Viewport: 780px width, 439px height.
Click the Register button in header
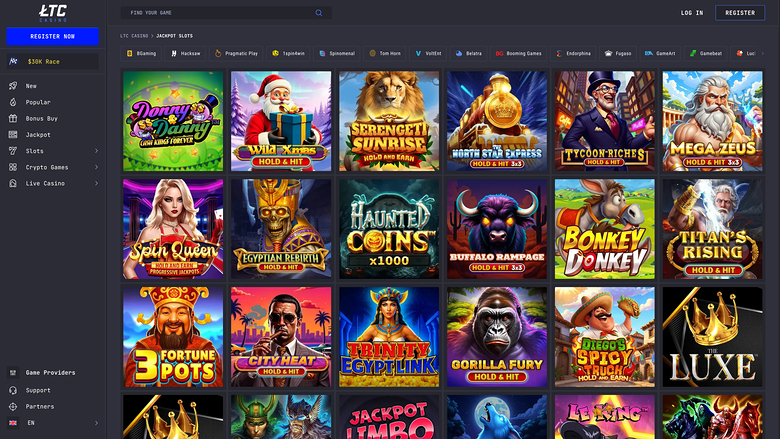pyautogui.click(x=740, y=13)
